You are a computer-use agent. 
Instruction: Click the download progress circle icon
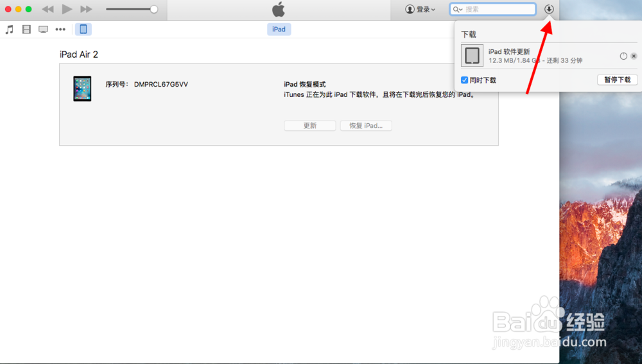[x=623, y=56]
